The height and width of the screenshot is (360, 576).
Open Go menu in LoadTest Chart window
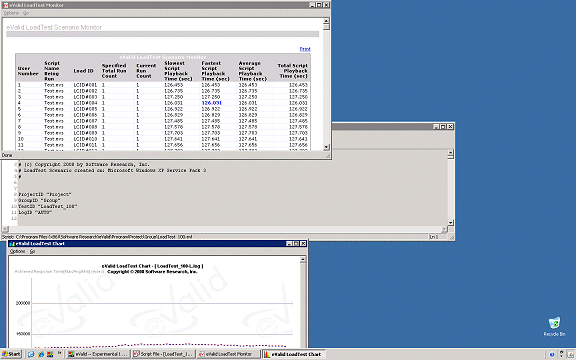click(x=32, y=252)
